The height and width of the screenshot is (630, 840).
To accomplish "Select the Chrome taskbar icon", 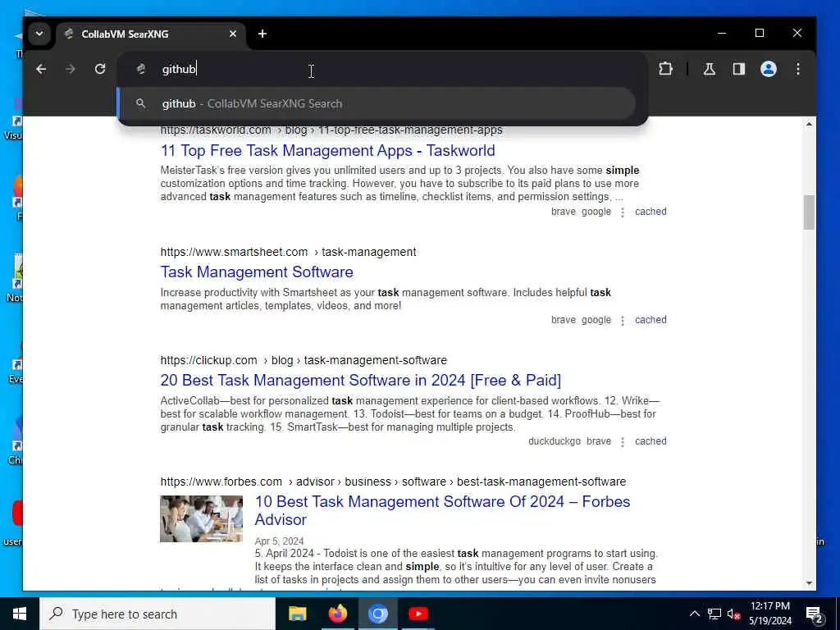I will 377,614.
